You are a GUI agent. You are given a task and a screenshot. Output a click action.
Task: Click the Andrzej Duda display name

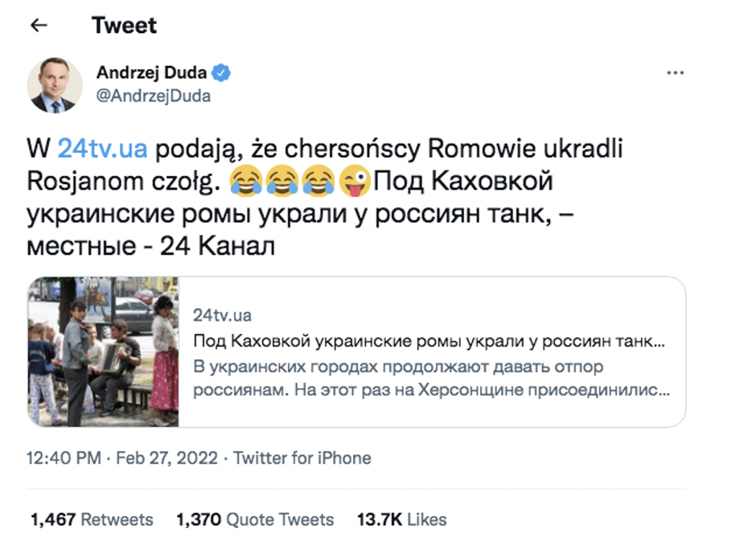point(151,73)
